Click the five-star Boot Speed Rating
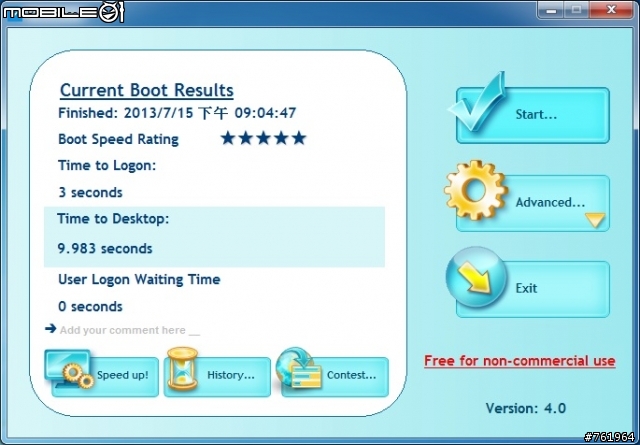640x445 pixels. [263, 138]
